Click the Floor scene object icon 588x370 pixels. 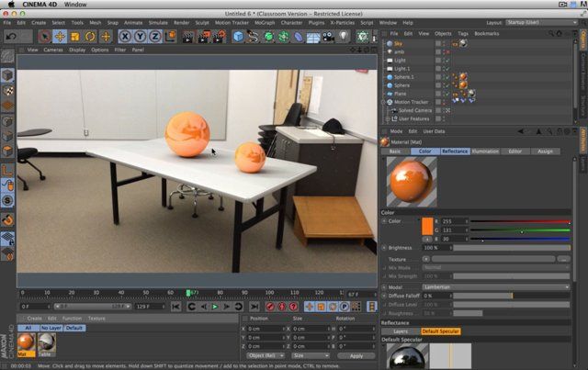click(x=313, y=37)
